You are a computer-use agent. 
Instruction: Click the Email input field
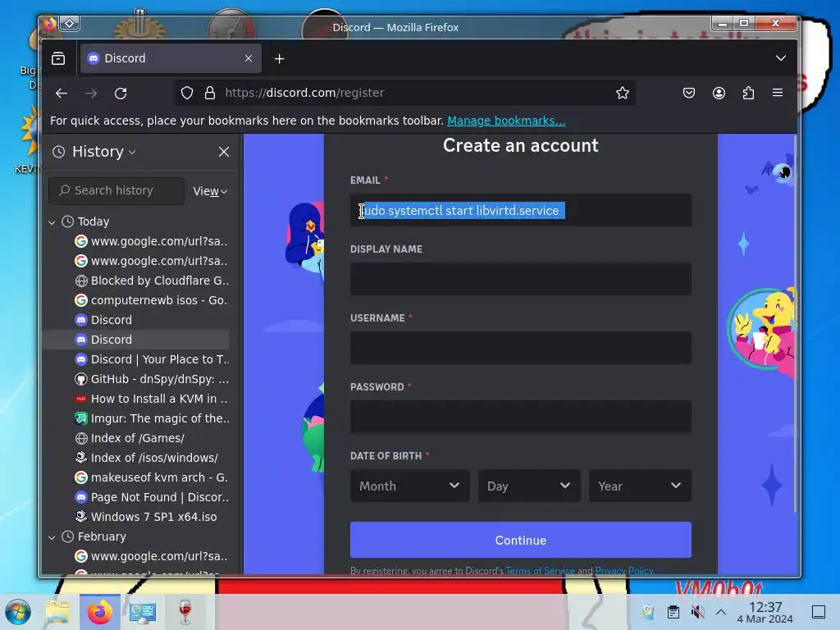[x=521, y=210]
